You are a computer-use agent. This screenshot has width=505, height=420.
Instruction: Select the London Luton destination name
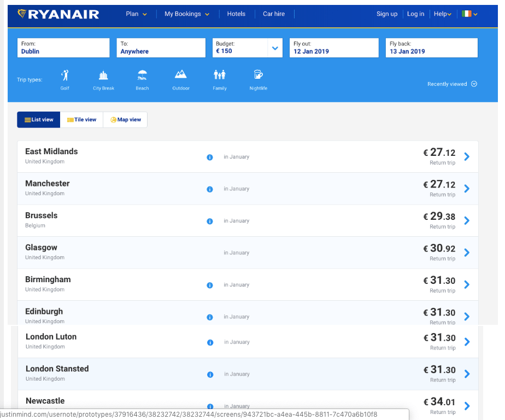pos(51,336)
